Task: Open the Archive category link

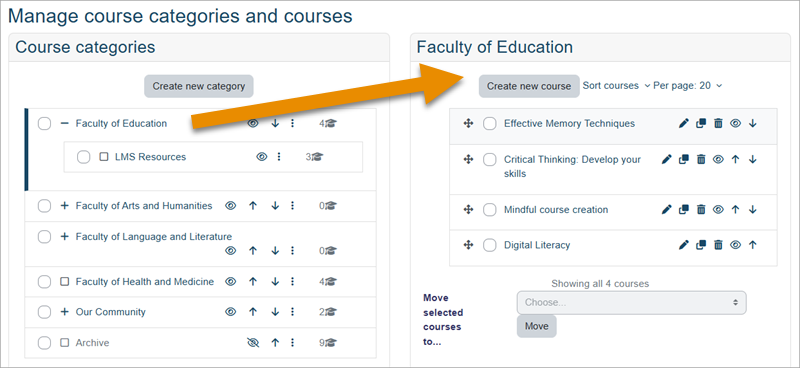Action: point(92,343)
